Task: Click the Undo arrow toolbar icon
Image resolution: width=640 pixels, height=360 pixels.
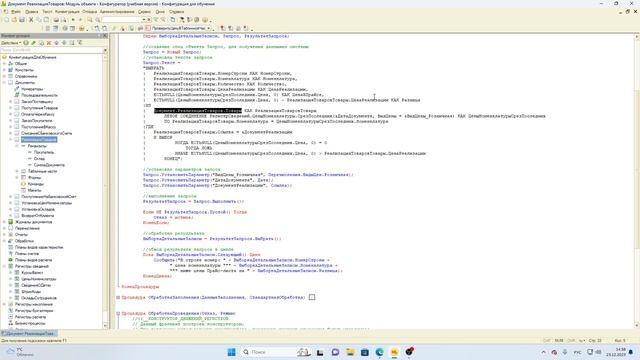Action: pos(73,20)
